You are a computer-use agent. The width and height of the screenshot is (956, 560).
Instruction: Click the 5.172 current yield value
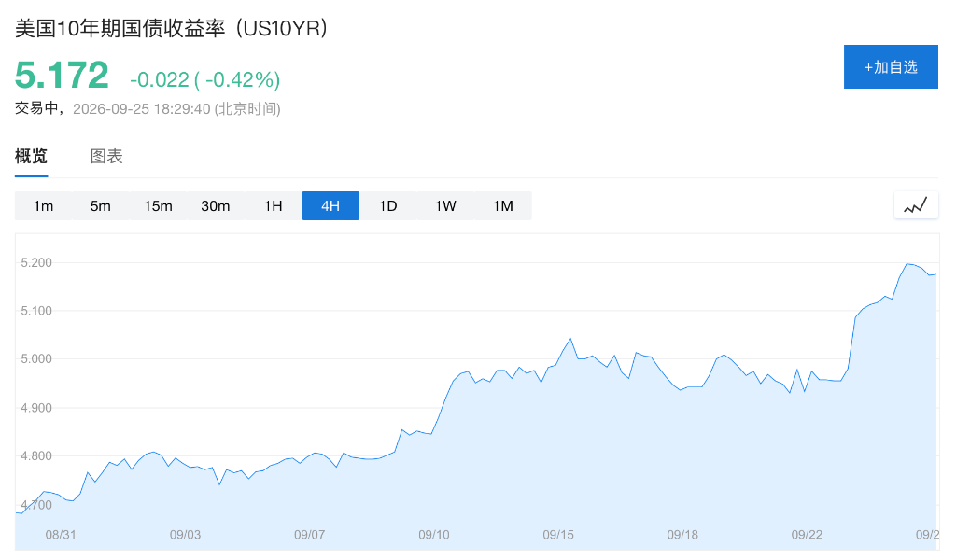coord(62,75)
